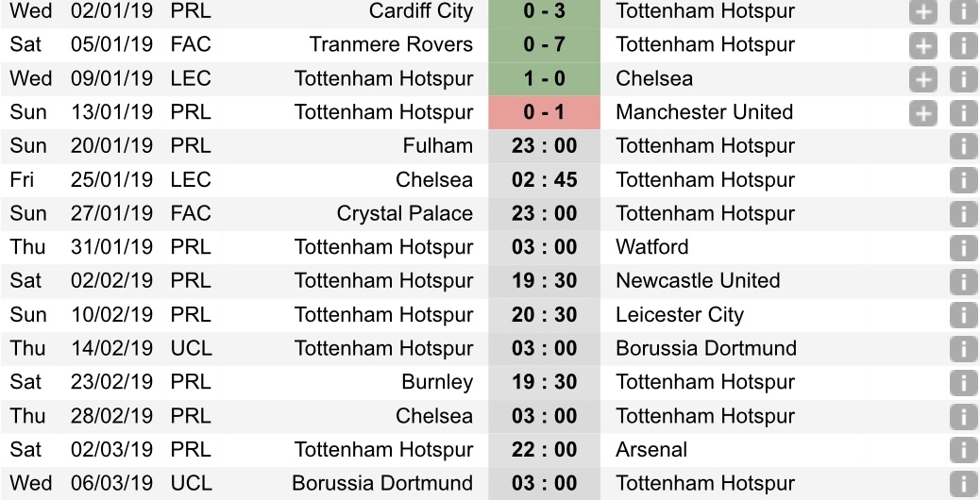Click Fulham team name

[436, 146]
